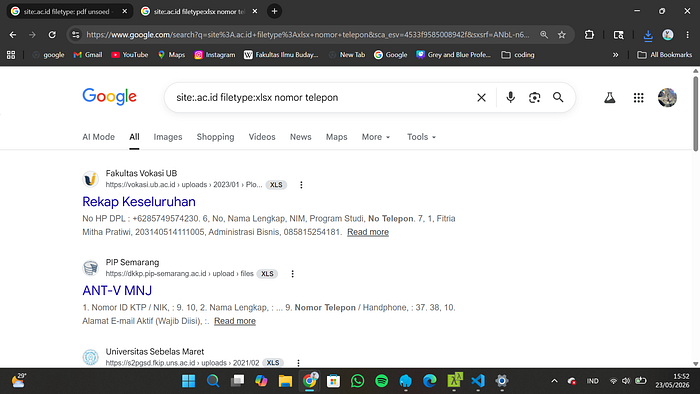Screen dimensions: 700x394
Task: Clear the search query with X
Action: [481, 97]
